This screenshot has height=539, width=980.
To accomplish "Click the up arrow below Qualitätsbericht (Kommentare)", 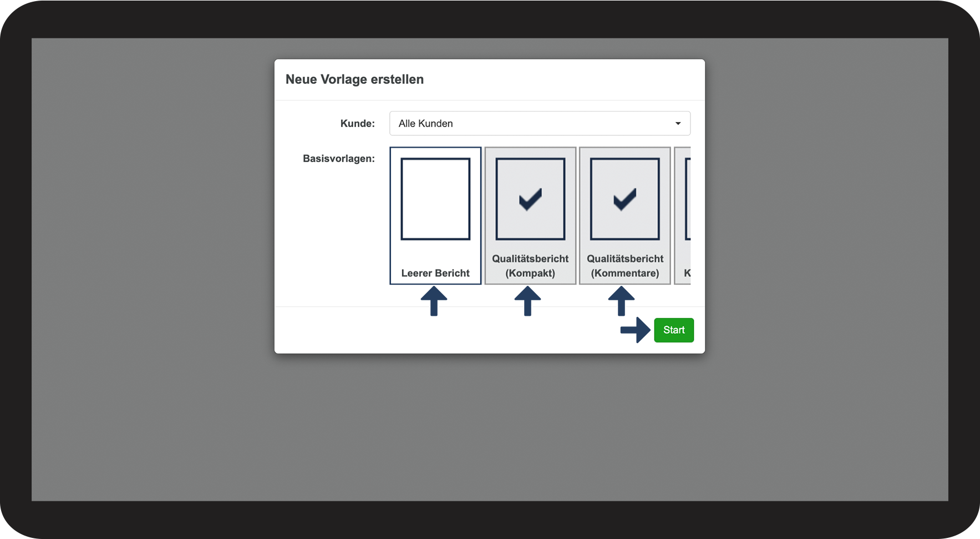I will coord(621,301).
